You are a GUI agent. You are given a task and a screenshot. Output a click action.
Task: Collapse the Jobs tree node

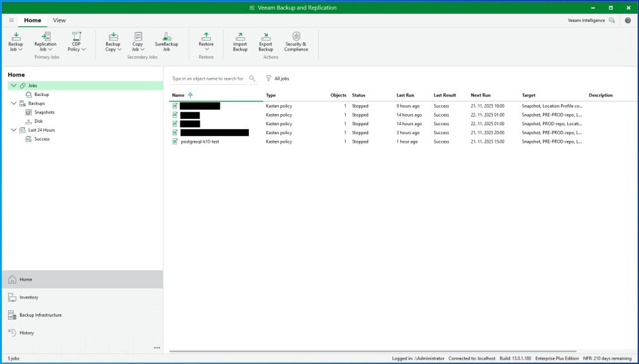point(14,85)
